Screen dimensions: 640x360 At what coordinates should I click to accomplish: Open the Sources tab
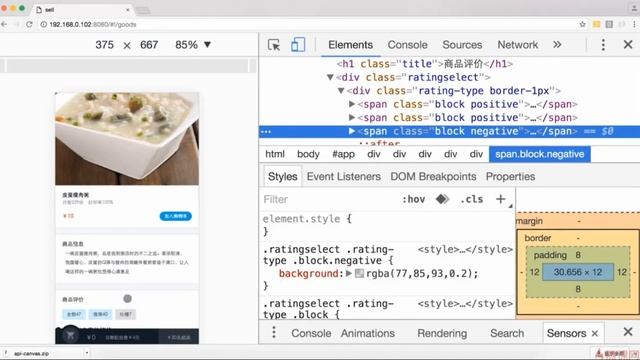pyautogui.click(x=462, y=44)
